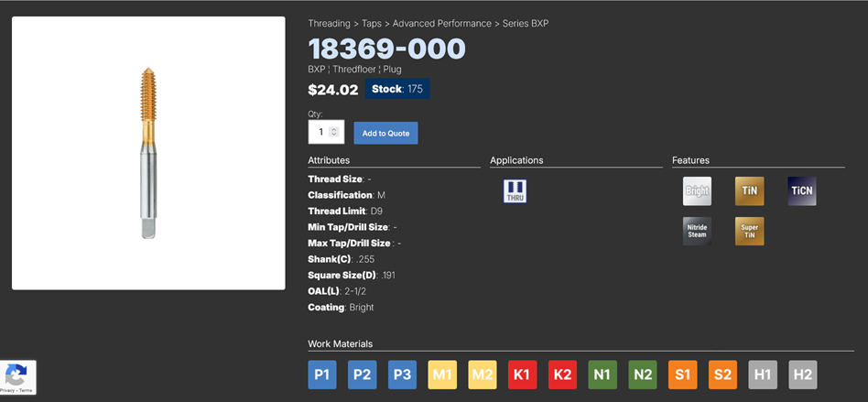868x402 pixels.
Task: Click the THRU hole application icon
Action: [515, 190]
